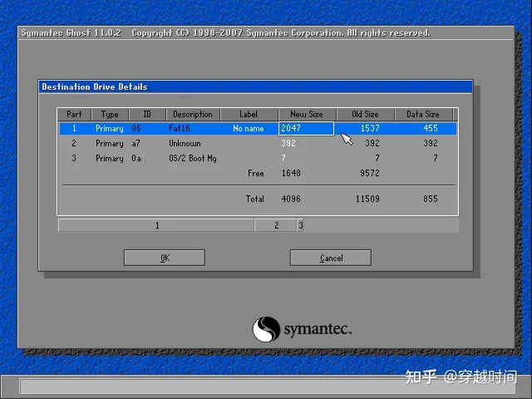Click partition ID 06 cell
532x399 pixels.
136,129
